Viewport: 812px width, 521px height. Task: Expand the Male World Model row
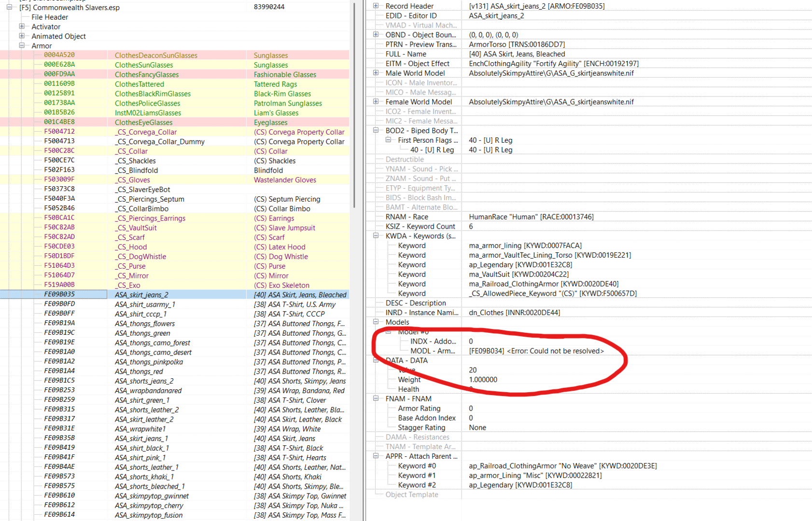tap(376, 73)
